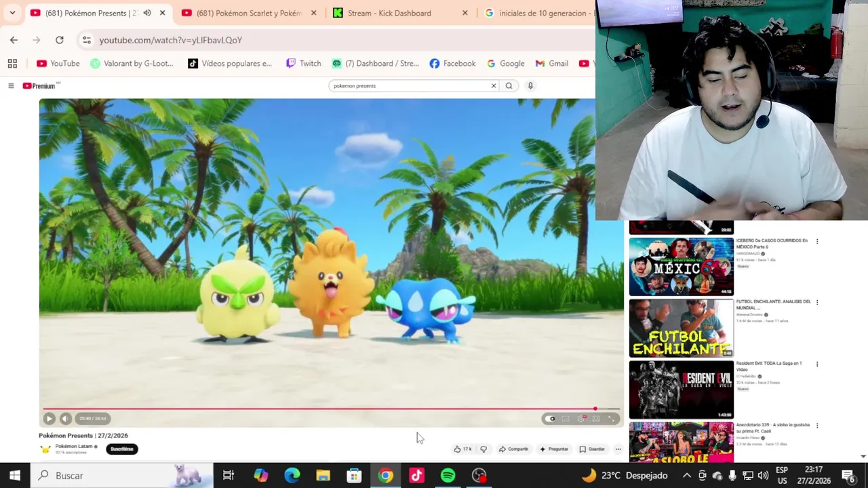Open Resident Evil TODA La Saga thumbnail
The width and height of the screenshot is (868, 488).
[681, 390]
